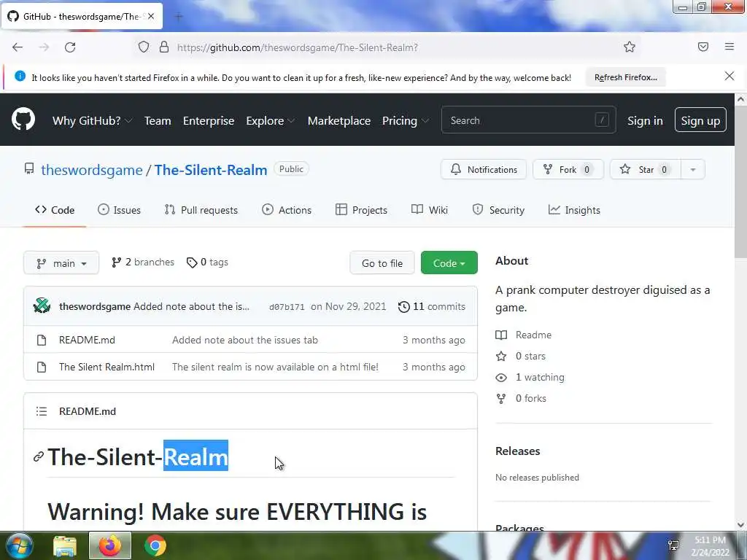The image size is (747, 560).
Task: Open a new tab with plus icon
Action: point(179,17)
